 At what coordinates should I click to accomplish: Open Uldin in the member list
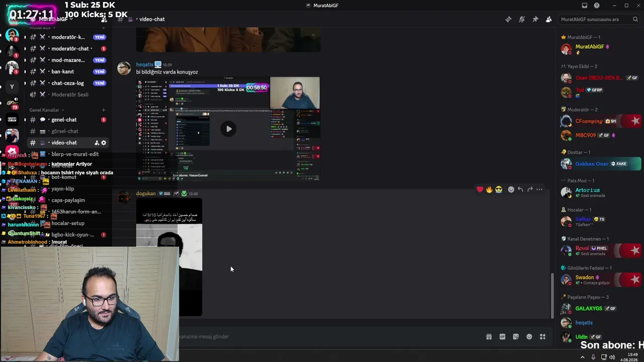(x=599, y=337)
